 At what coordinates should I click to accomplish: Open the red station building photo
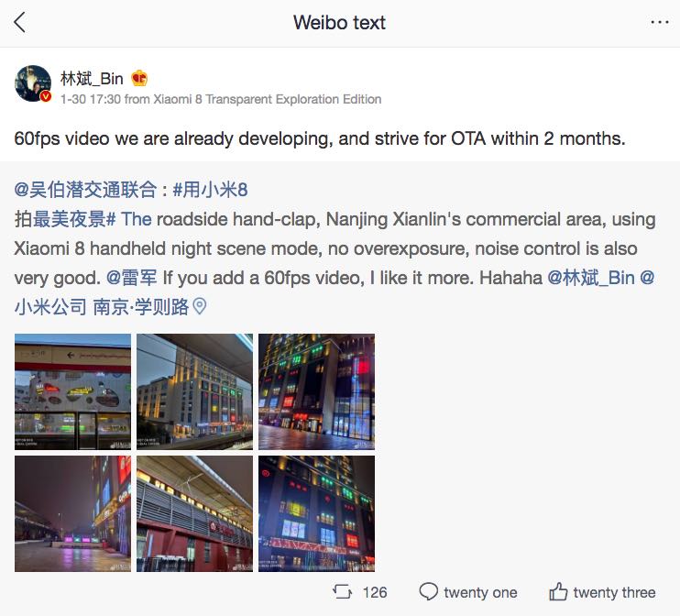194,513
